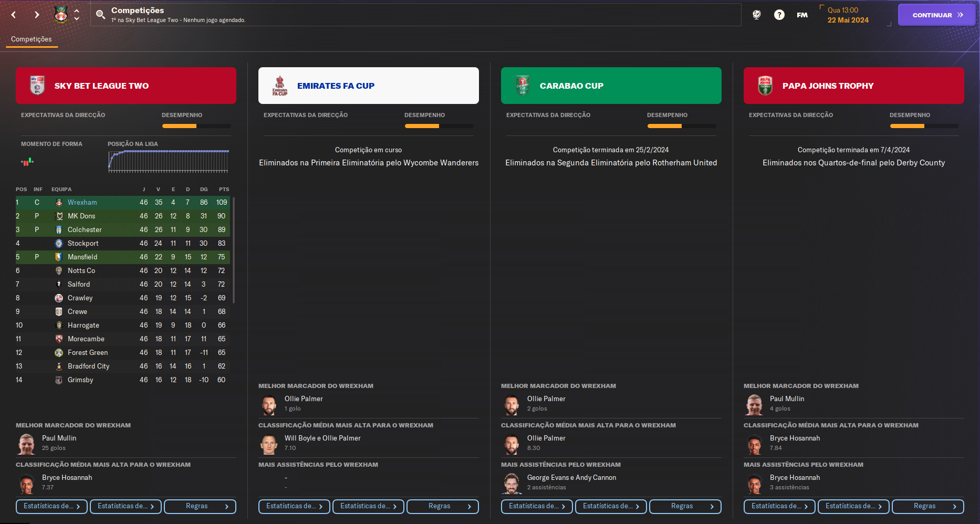
Task: Open Paul Mullin's name, 25 golos
Action: [x=59, y=438]
